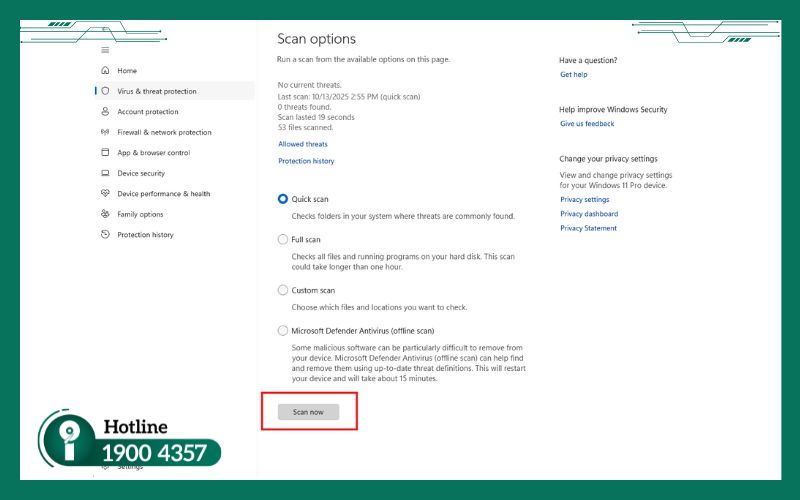Open the hamburger navigation menu
The height and width of the screenshot is (500, 800).
coord(105,50)
